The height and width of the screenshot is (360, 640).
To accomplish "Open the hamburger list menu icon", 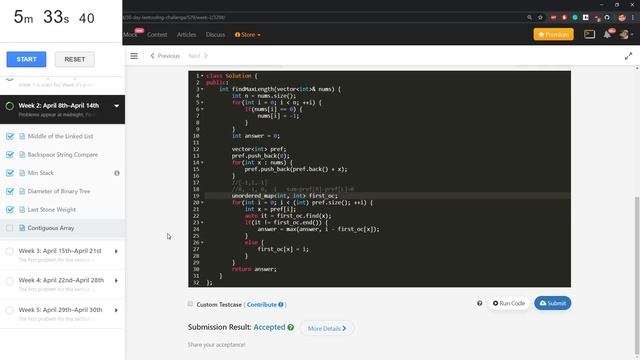I will point(134,56).
